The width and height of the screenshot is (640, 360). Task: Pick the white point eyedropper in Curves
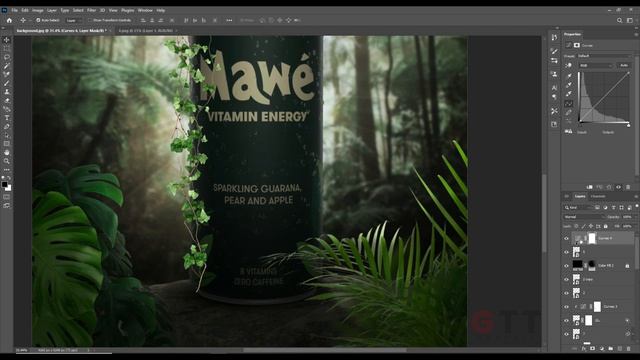(x=569, y=94)
